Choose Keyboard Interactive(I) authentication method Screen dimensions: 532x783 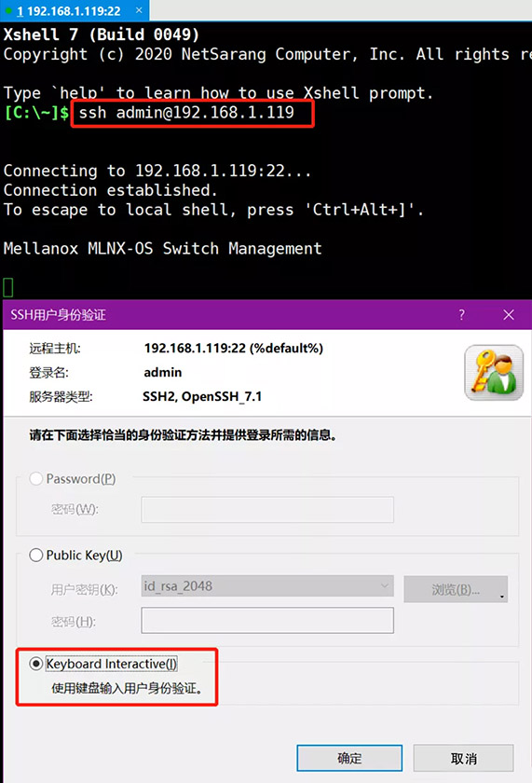point(36,664)
